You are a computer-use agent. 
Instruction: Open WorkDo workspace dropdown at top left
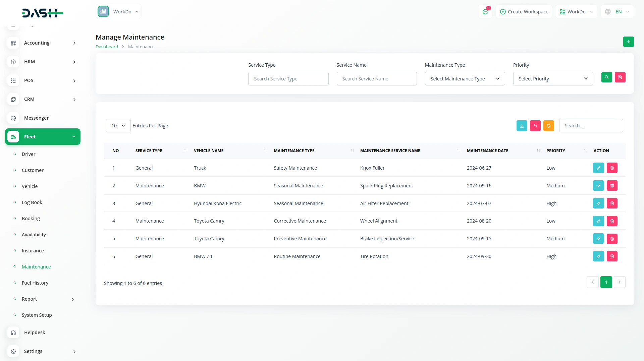(x=118, y=11)
